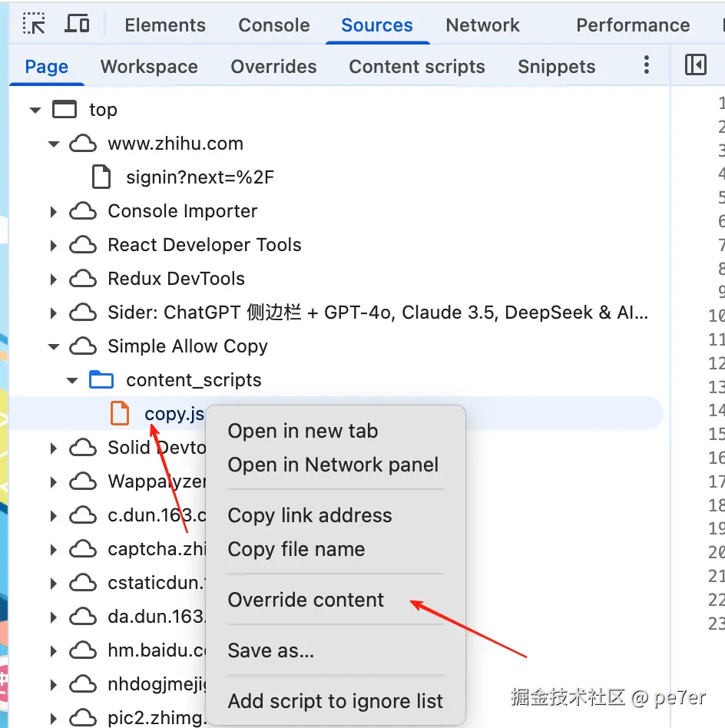Open the Snippets subtab
The width and height of the screenshot is (725, 728).
tap(556, 66)
